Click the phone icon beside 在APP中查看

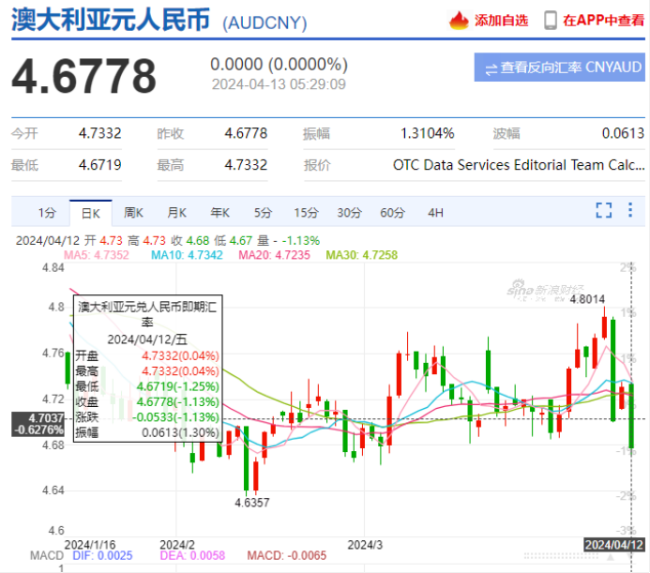550,20
